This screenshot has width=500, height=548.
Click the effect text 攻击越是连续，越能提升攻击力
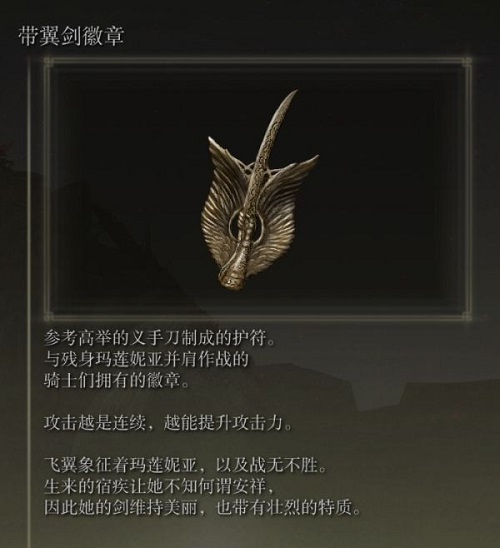(168, 423)
